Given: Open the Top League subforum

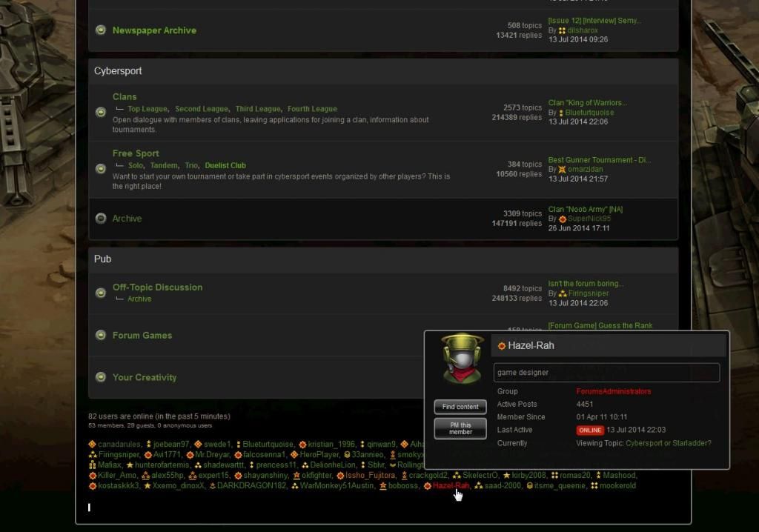Looking at the screenshot, I should [x=147, y=109].
